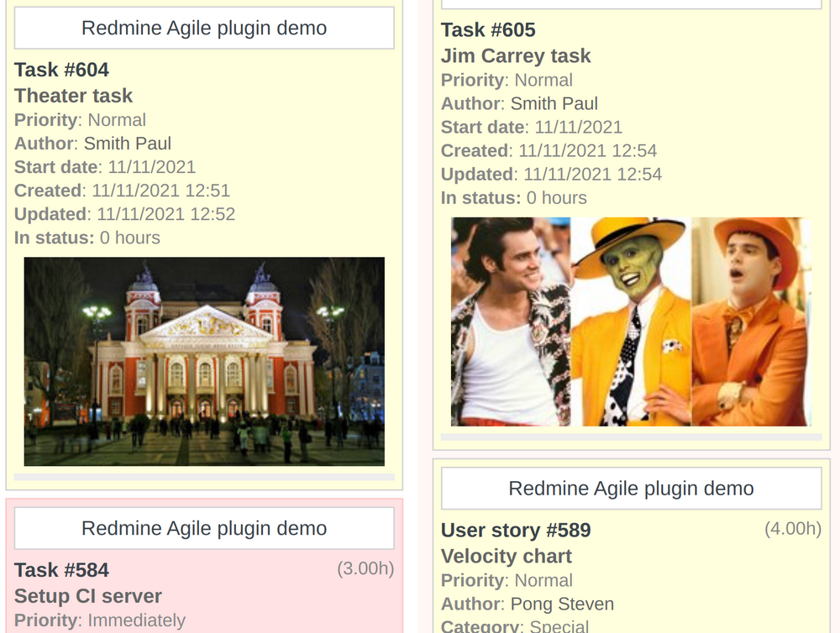Click the (3.00h) estimate on Task #584
Image resolution: width=840 pixels, height=633 pixels.
tap(368, 569)
